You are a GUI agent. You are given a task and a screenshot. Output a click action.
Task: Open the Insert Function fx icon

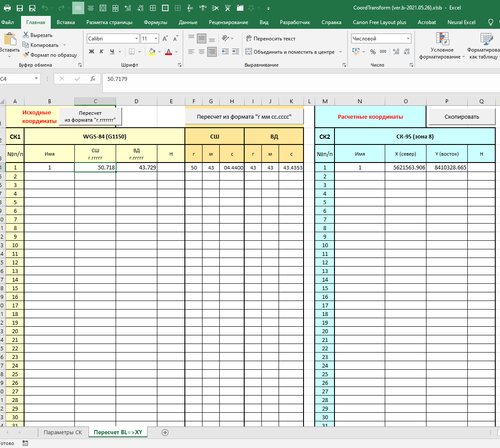92,79
